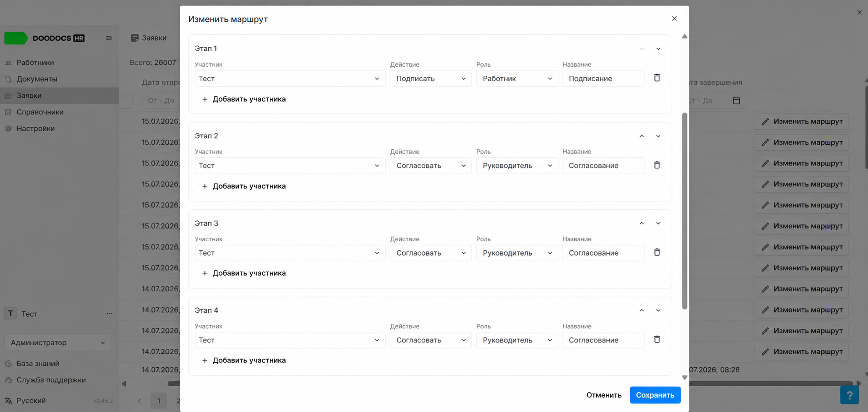Edit Название field in Этап 2

[603, 165]
